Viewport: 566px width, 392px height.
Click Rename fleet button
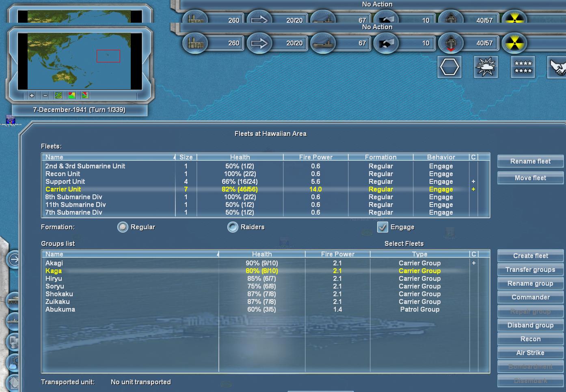[x=530, y=162]
